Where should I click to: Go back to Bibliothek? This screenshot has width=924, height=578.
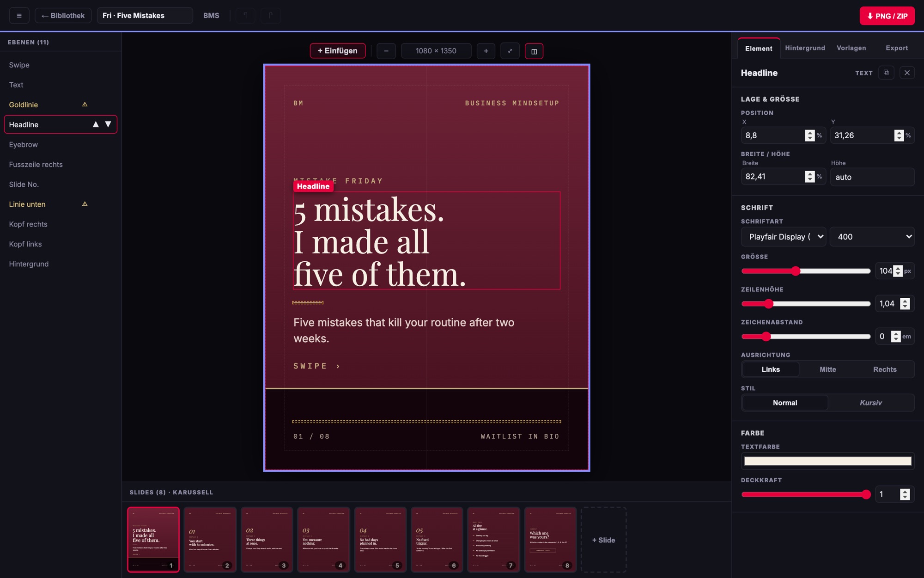pyautogui.click(x=63, y=16)
